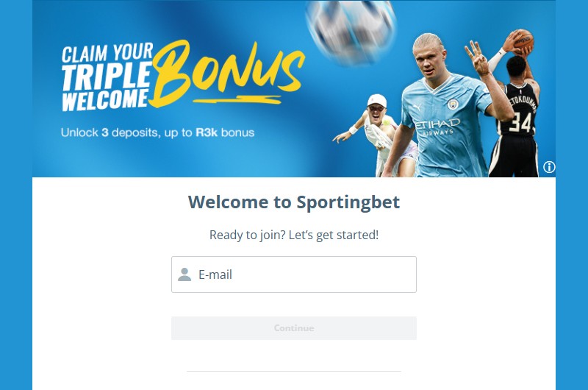Click the Continue button
Image resolution: width=588 pixels, height=390 pixels.
294,328
